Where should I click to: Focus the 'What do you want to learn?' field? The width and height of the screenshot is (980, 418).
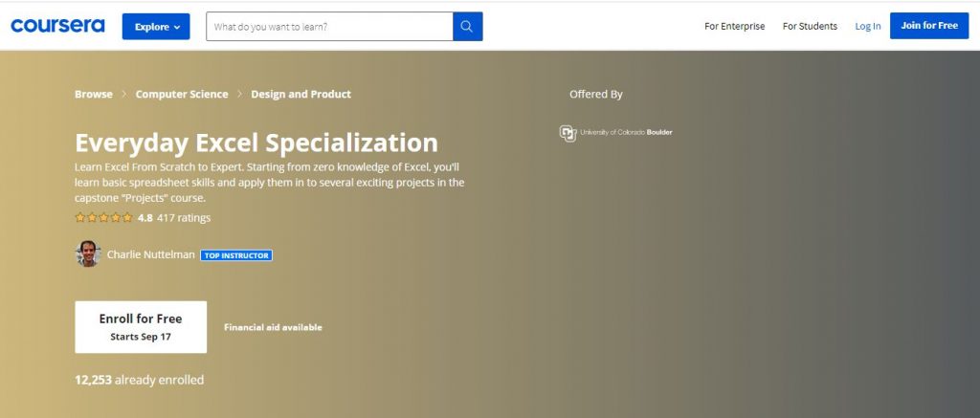(329, 27)
